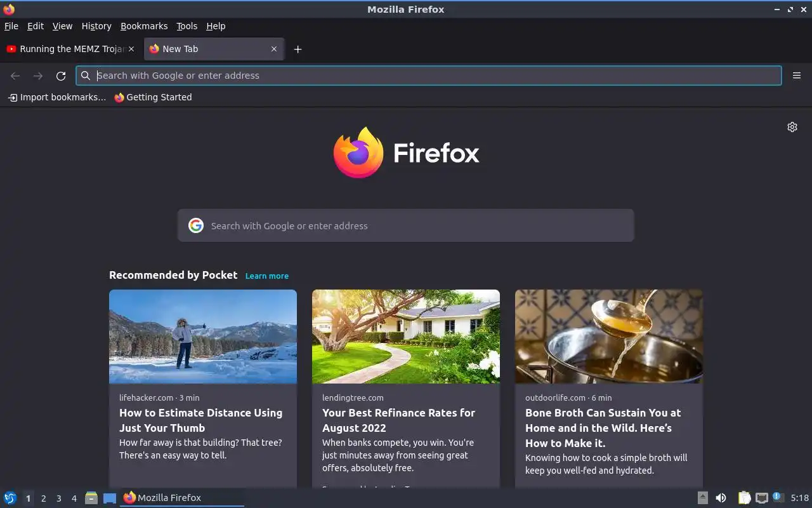Open the volume speaker tray icon
The height and width of the screenshot is (508, 812).
tap(721, 498)
